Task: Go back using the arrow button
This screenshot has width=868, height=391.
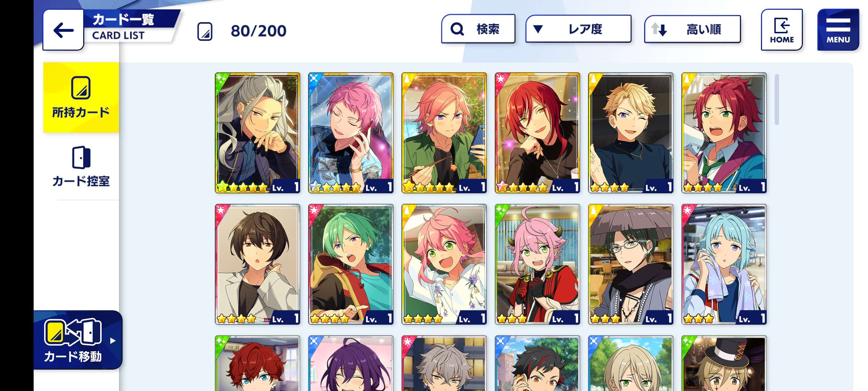Action: pyautogui.click(x=63, y=30)
